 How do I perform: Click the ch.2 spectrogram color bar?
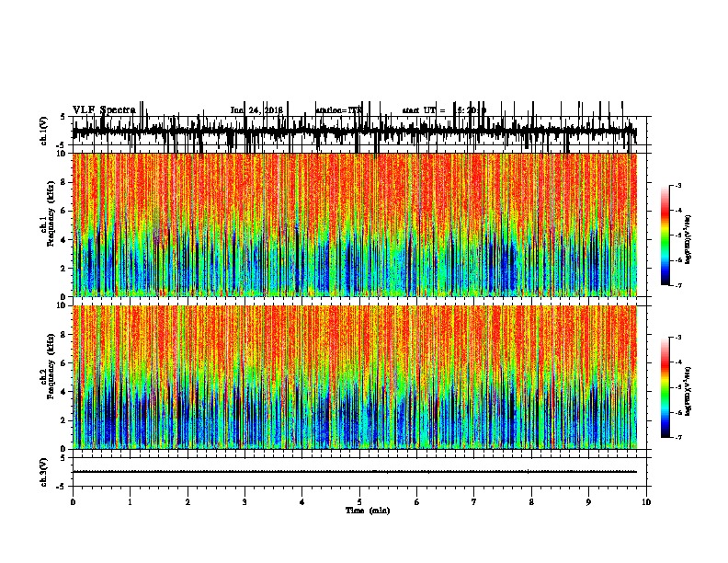(665, 387)
